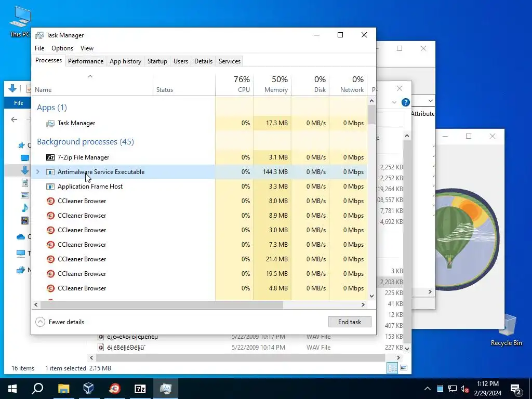The width and height of the screenshot is (532, 399).
Task: Click Back arrow in File Explorer
Action: (14, 119)
